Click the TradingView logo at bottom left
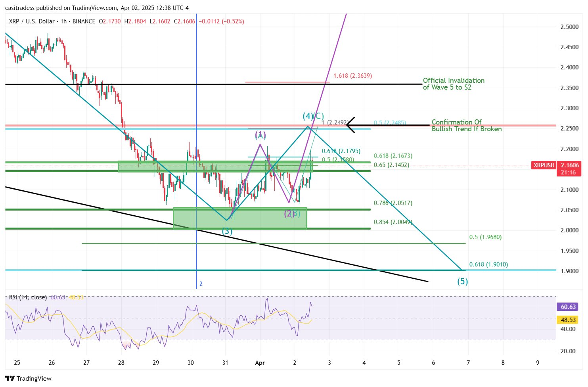 tap(29, 378)
